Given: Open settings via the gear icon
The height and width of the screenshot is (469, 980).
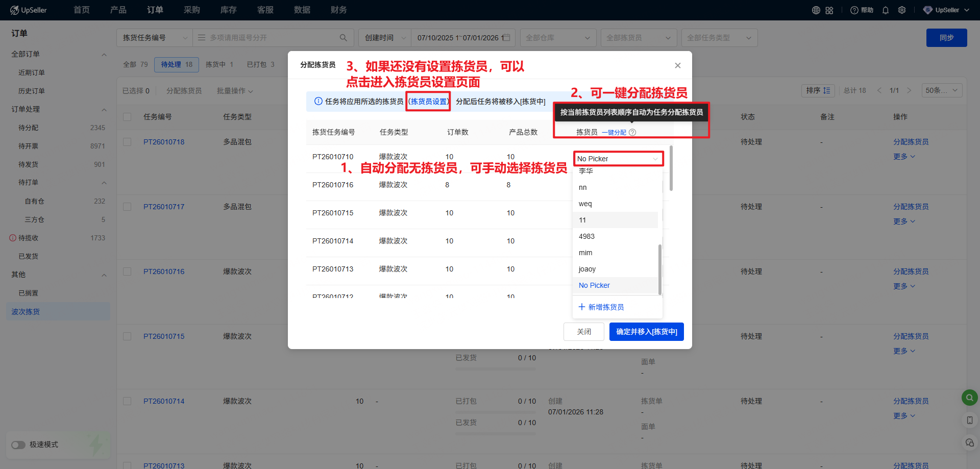Looking at the screenshot, I should 902,10.
